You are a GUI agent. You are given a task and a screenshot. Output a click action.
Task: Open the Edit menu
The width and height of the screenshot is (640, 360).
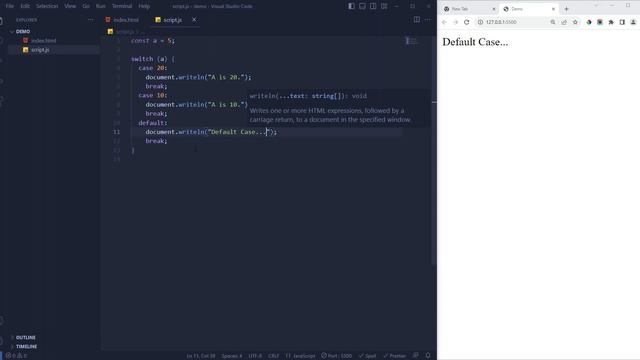click(25, 6)
